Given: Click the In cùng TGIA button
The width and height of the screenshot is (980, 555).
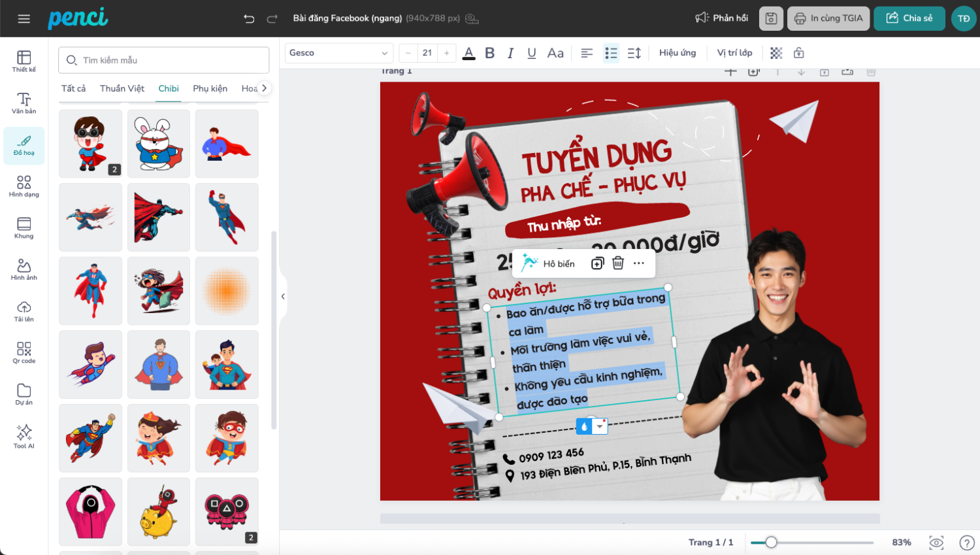Looking at the screenshot, I should (828, 18).
